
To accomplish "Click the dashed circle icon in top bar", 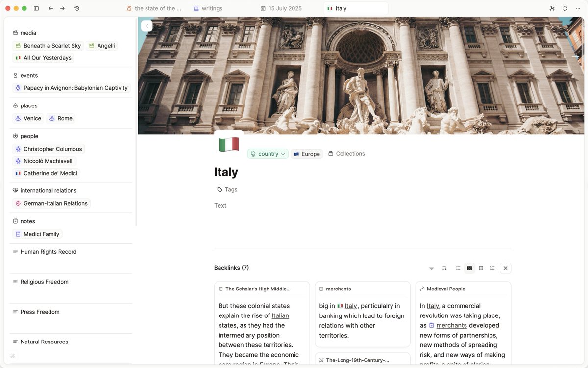I will click(565, 8).
